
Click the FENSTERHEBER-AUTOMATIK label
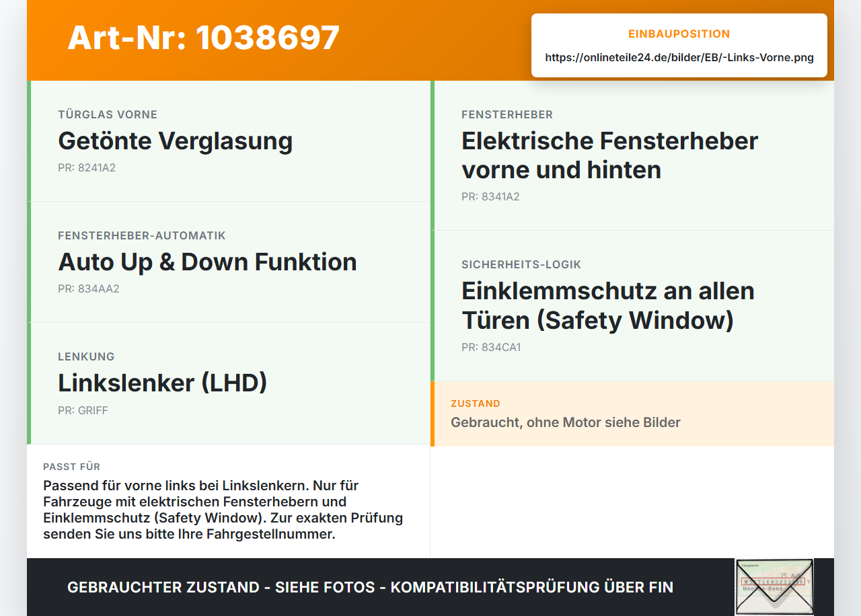(x=142, y=236)
